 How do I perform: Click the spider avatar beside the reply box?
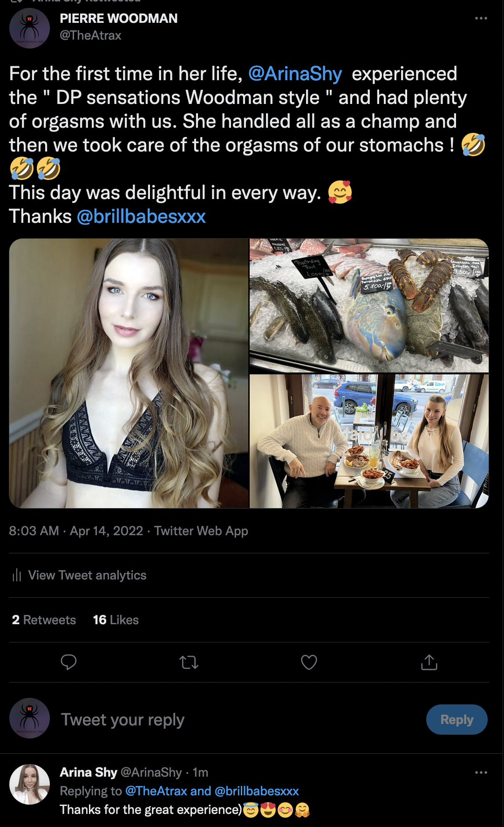pyautogui.click(x=29, y=718)
